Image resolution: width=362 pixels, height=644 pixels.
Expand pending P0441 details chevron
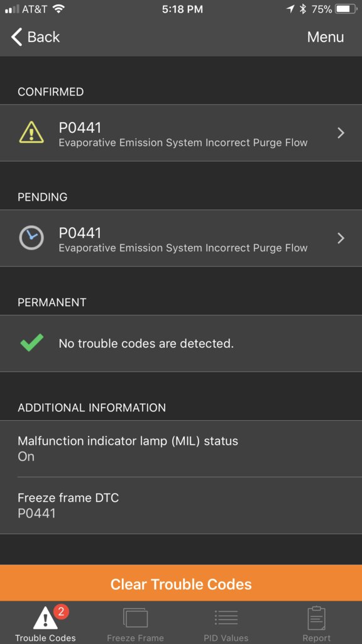(341, 238)
